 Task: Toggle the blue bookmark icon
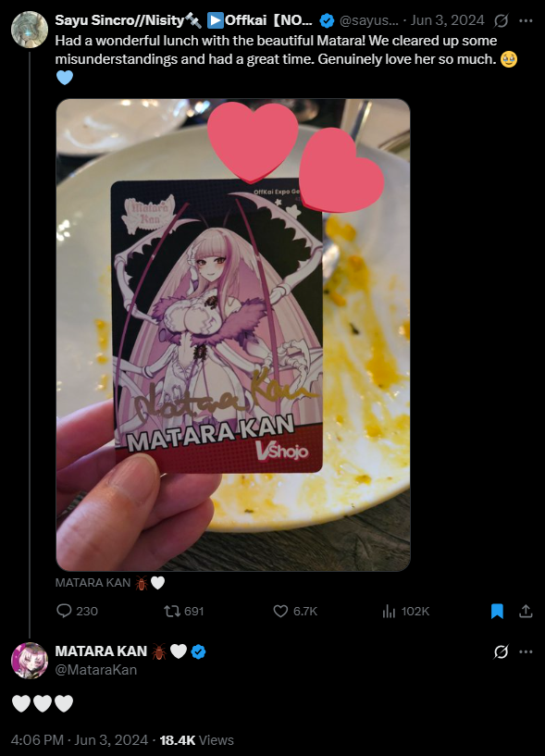pos(497,611)
